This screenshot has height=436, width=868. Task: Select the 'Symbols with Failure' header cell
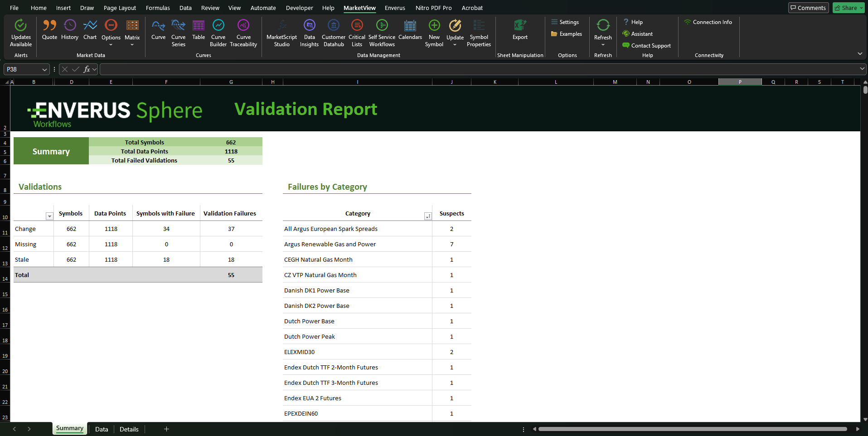[x=166, y=213]
